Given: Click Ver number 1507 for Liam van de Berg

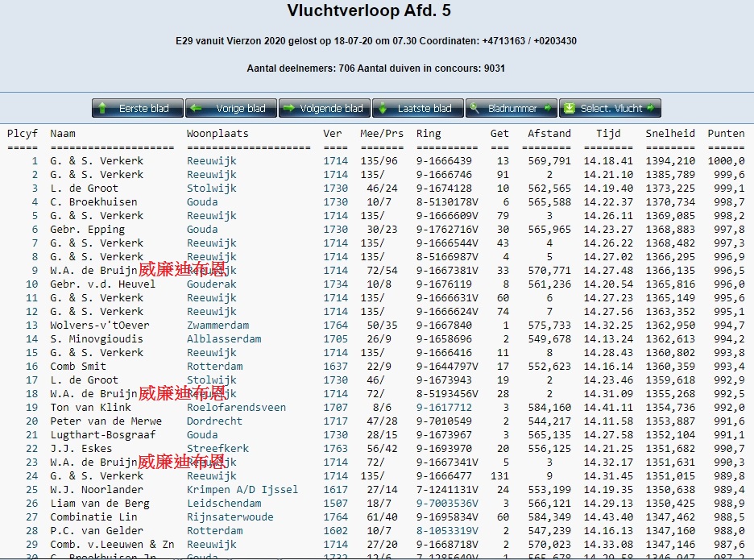Looking at the screenshot, I should click(336, 504).
